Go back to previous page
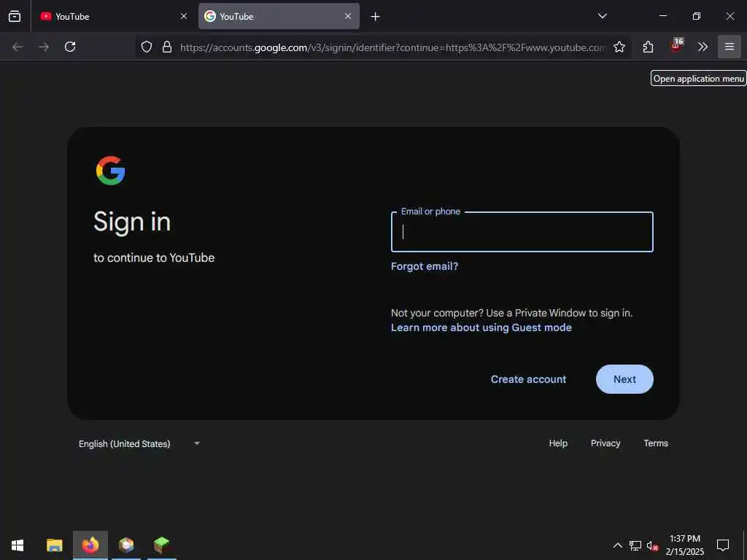The image size is (747, 560). click(x=18, y=47)
